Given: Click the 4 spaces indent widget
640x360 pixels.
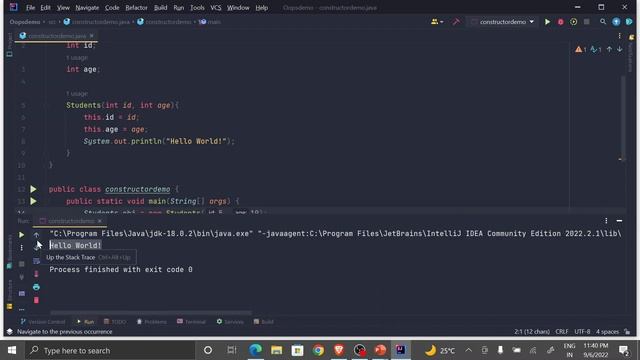Looking at the screenshot, I should (x=607, y=331).
